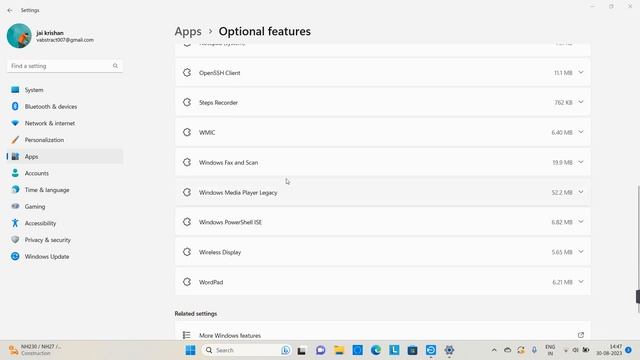
Task: Click the user profile avatar
Action: pos(19,36)
